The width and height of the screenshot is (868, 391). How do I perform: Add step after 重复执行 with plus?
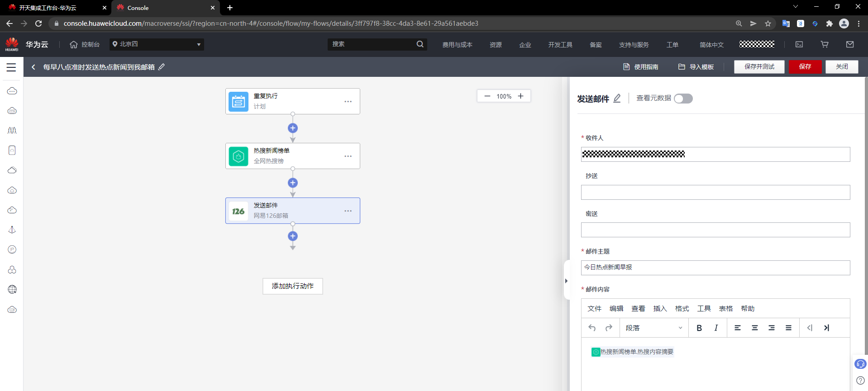[293, 128]
